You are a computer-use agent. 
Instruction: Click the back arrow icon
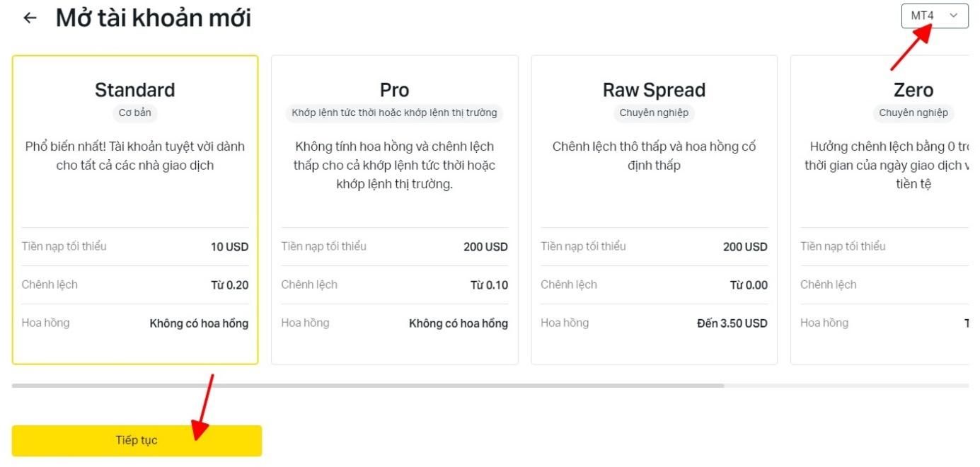[30, 18]
